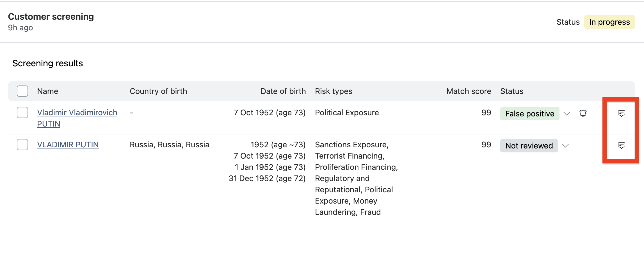
Task: Click the bell alert icon on first result
Action: point(583,114)
